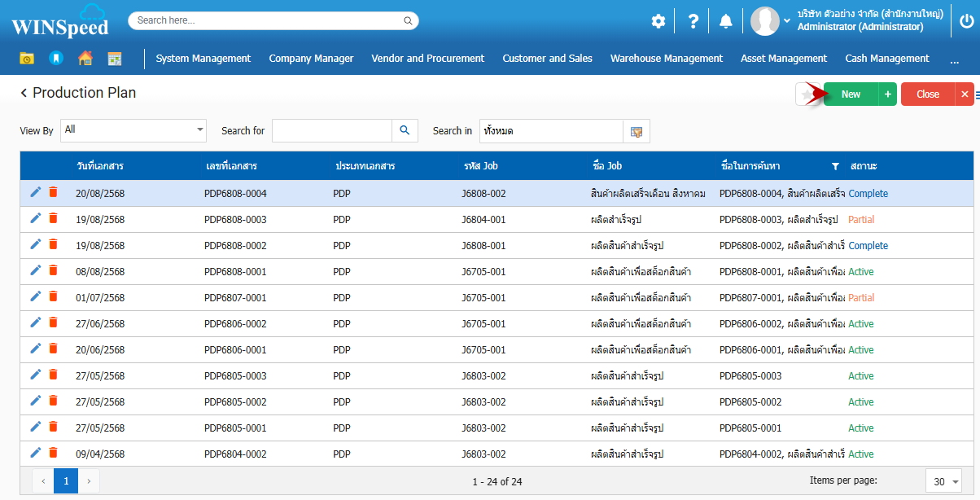Click the back arrow beside Production Plan
This screenshot has height=500, width=980.
(x=24, y=94)
